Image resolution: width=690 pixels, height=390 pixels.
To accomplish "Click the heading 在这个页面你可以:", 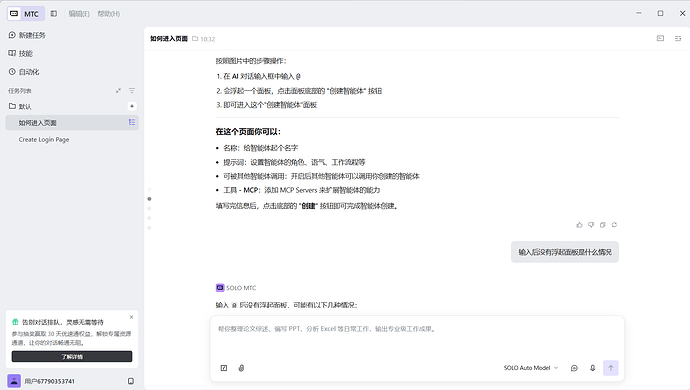I will [x=248, y=132].
